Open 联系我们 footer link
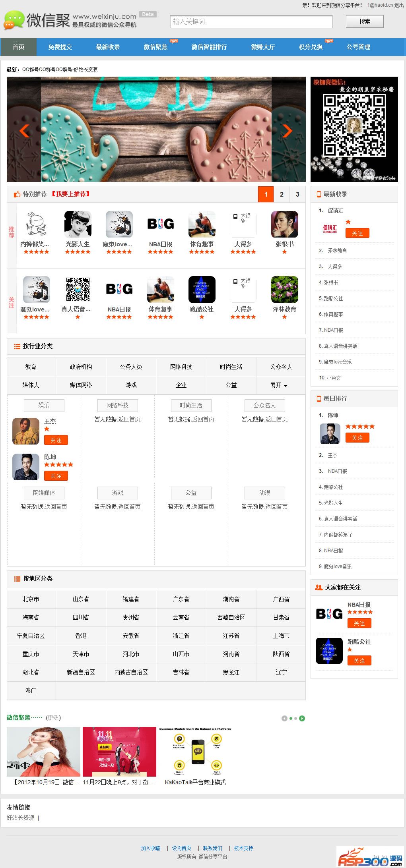406x868 pixels. coord(213,848)
